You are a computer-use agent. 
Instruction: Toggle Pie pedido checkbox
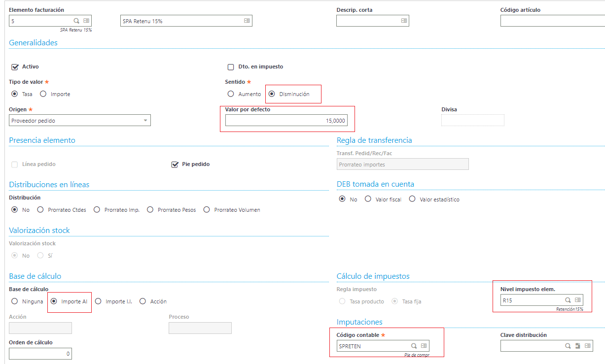(x=175, y=165)
